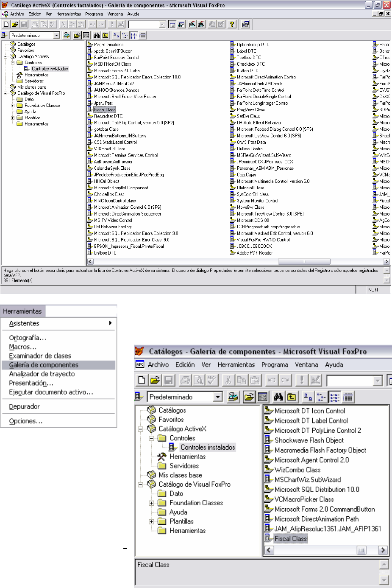The image size is (392, 588).
Task: Choose Galería de componentes in Herramientas menu
Action: pos(58,365)
